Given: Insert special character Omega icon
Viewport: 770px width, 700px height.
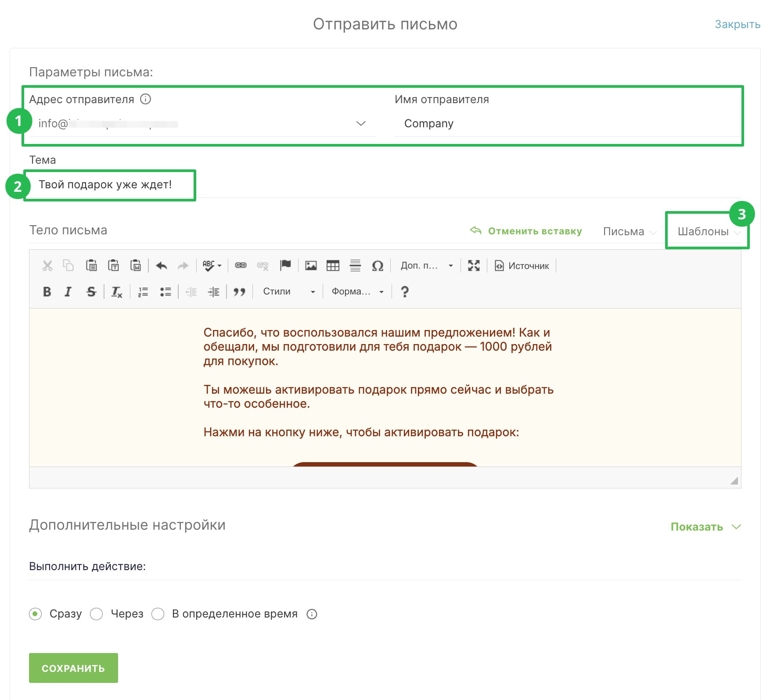Looking at the screenshot, I should (378, 266).
